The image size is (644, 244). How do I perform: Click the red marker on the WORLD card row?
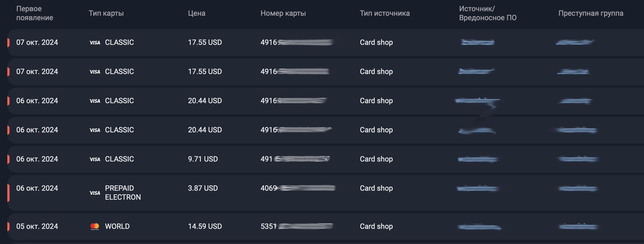click(x=8, y=226)
